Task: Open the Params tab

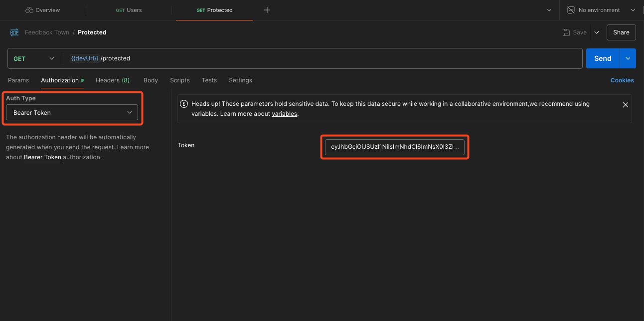Action: click(x=18, y=80)
